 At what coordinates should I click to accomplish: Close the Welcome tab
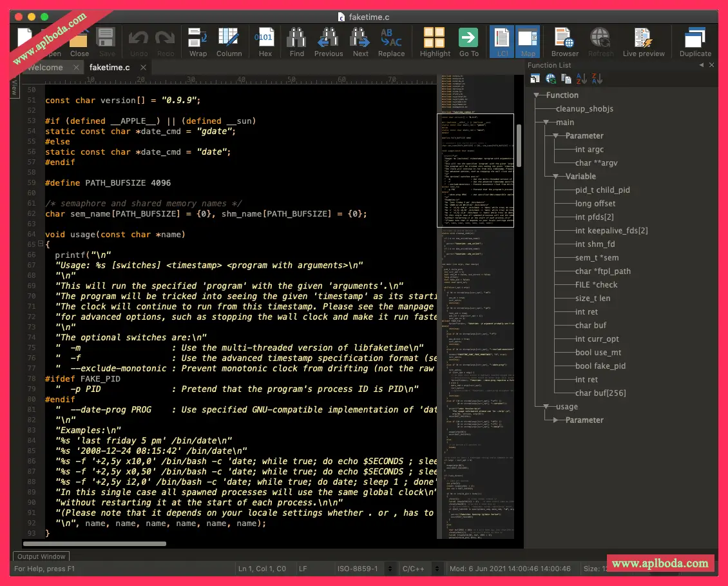tap(76, 68)
